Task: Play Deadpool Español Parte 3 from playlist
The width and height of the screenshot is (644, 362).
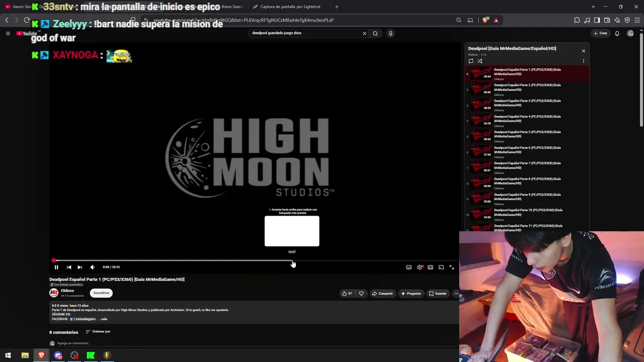Action: (x=527, y=105)
